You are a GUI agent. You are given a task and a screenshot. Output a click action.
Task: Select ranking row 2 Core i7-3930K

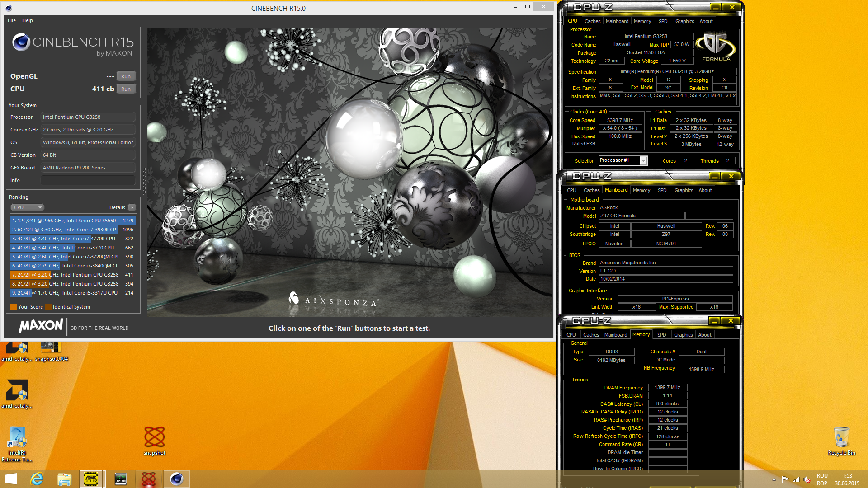73,230
